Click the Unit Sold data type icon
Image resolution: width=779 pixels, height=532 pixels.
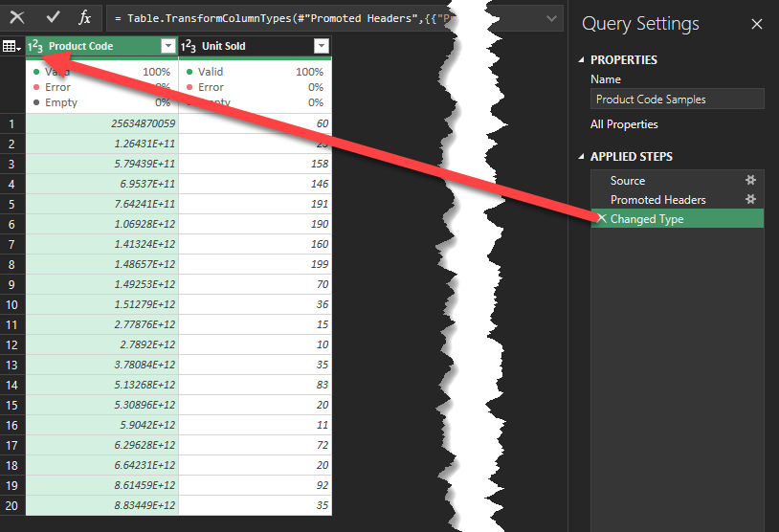coord(189,46)
